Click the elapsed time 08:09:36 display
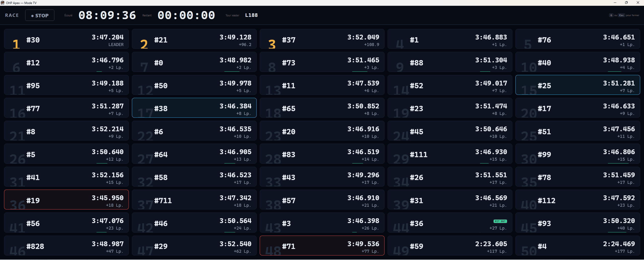 pyautogui.click(x=107, y=15)
